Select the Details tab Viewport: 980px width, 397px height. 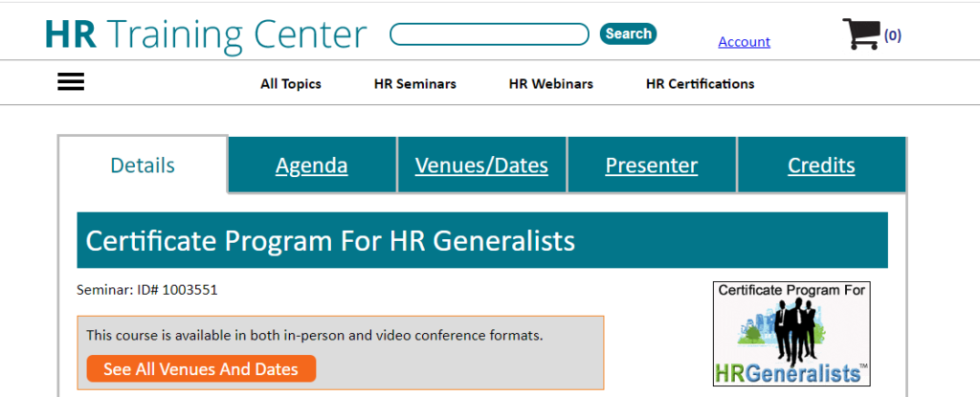(x=143, y=165)
